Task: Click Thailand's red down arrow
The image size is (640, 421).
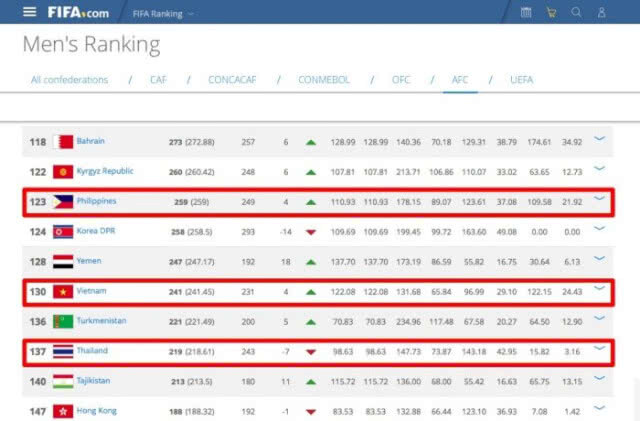Action: [x=311, y=352]
